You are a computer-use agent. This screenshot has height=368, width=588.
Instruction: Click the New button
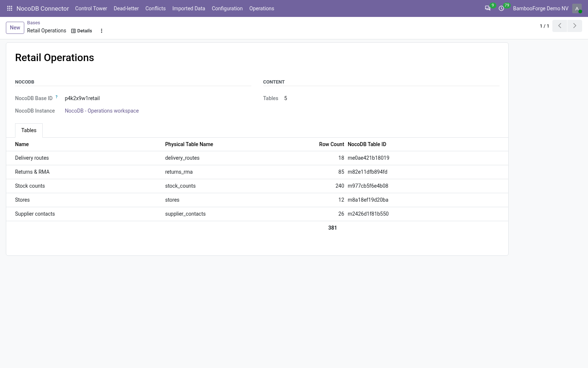pyautogui.click(x=15, y=28)
